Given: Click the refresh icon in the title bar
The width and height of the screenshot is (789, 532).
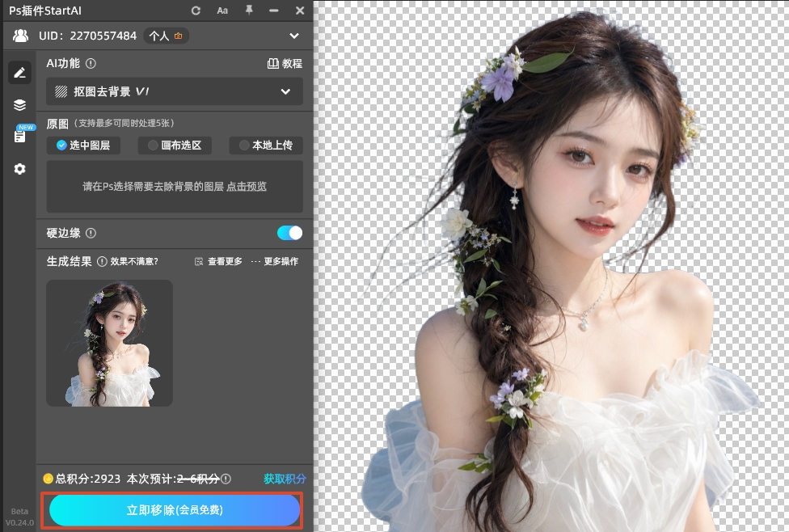Looking at the screenshot, I should click(196, 11).
